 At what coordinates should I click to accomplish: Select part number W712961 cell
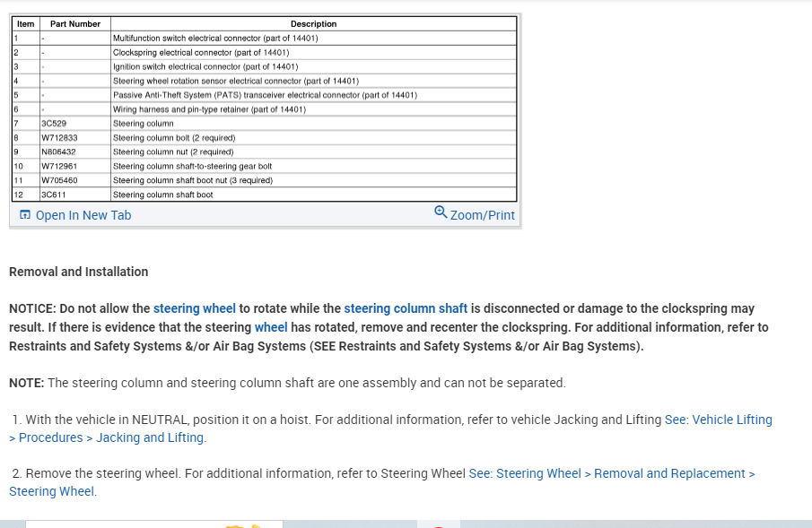[x=75, y=166]
